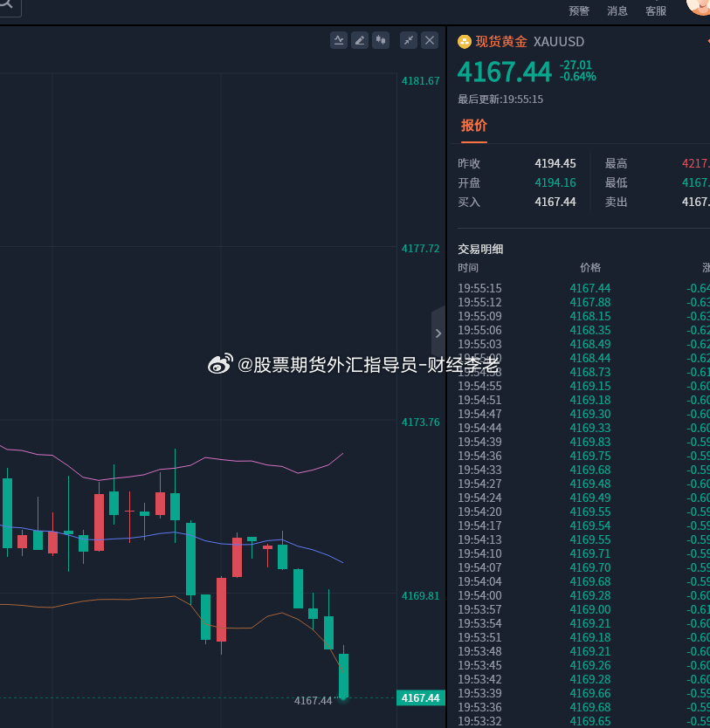Click price 4169.30 in the 19:54:47 row
Viewport: 710px width, 728px height.
(x=590, y=414)
